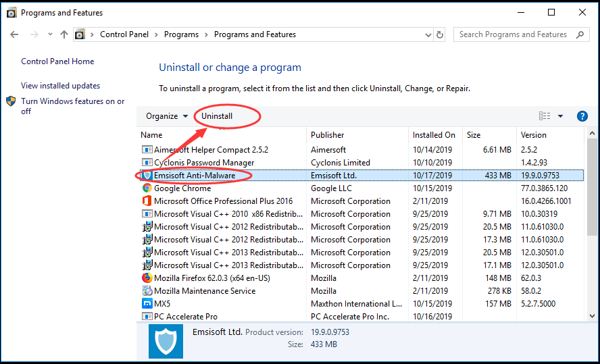600x364 pixels.
Task: Click the Back navigation arrow
Action: pos(14,34)
